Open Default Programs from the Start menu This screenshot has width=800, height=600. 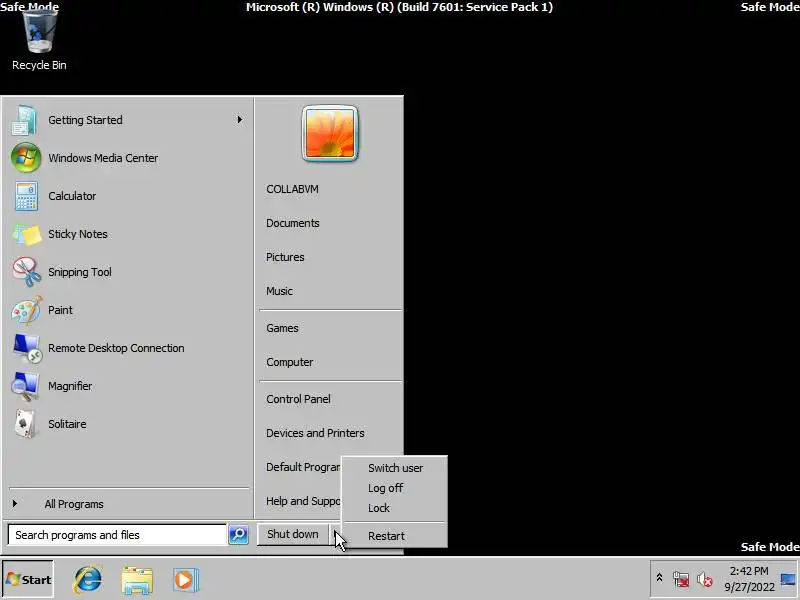pos(303,467)
